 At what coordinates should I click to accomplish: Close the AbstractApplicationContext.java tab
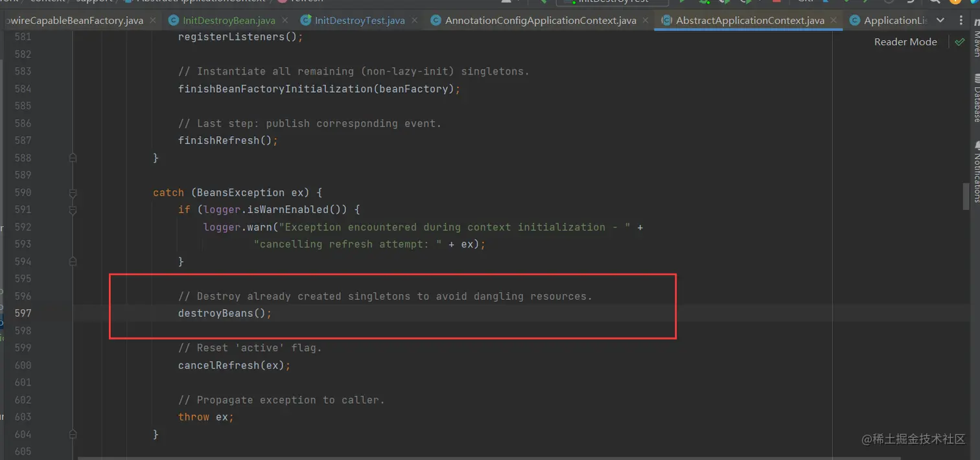click(834, 21)
